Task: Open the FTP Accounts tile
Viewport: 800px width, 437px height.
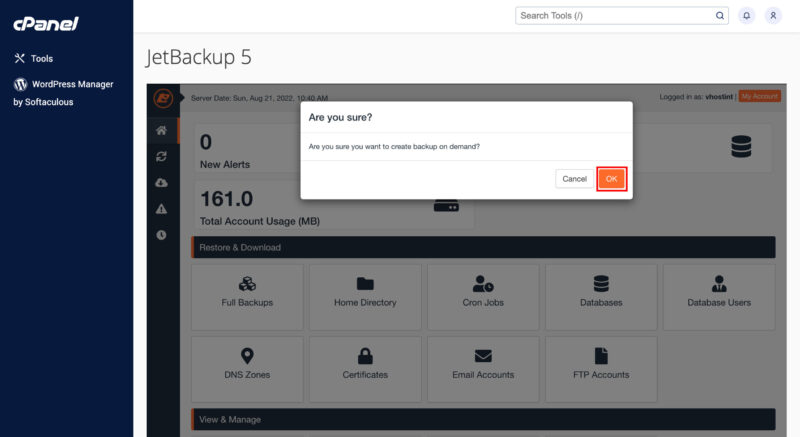Action: click(x=601, y=369)
